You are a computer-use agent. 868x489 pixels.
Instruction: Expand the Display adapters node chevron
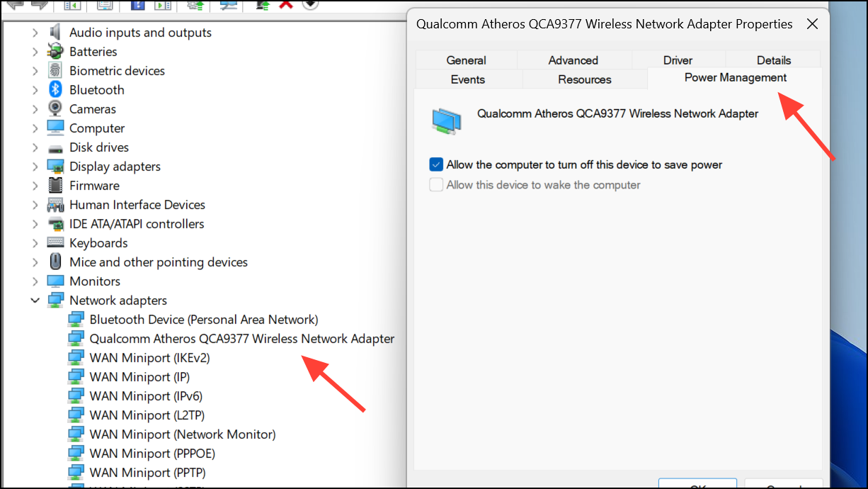35,167
